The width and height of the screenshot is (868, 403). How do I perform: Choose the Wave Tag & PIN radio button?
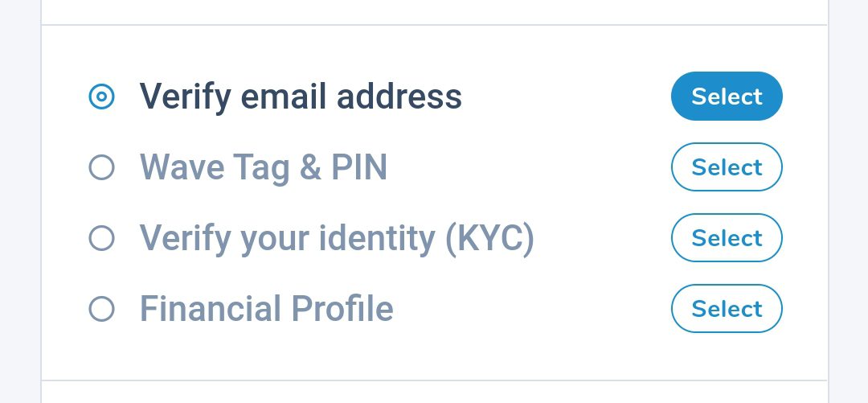tap(101, 168)
